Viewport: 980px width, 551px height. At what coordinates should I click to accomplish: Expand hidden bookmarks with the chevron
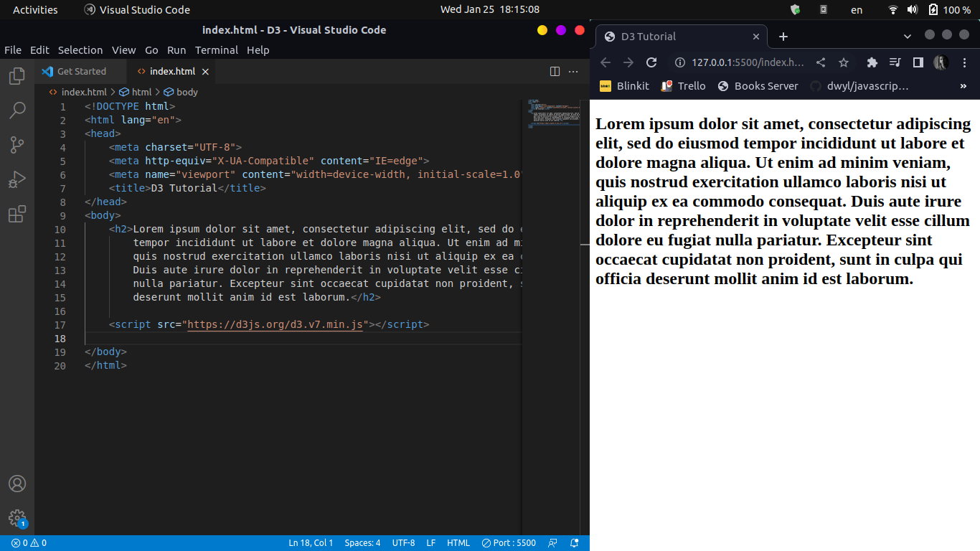click(x=963, y=85)
